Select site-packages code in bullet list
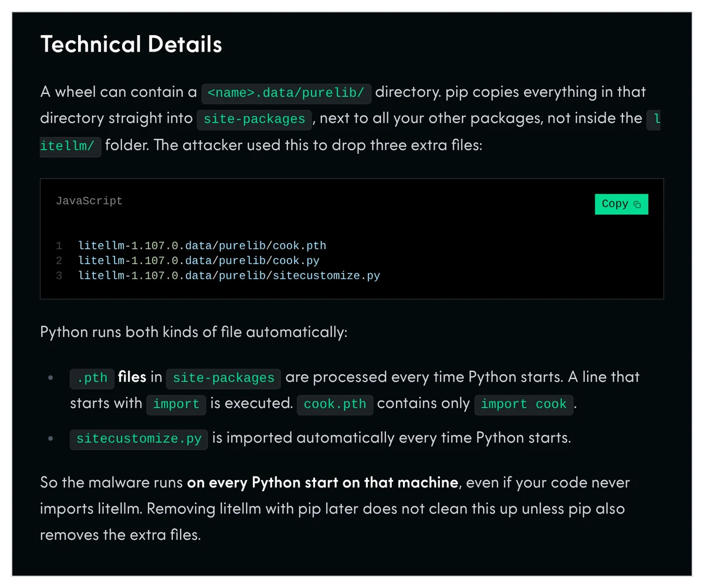 224,378
